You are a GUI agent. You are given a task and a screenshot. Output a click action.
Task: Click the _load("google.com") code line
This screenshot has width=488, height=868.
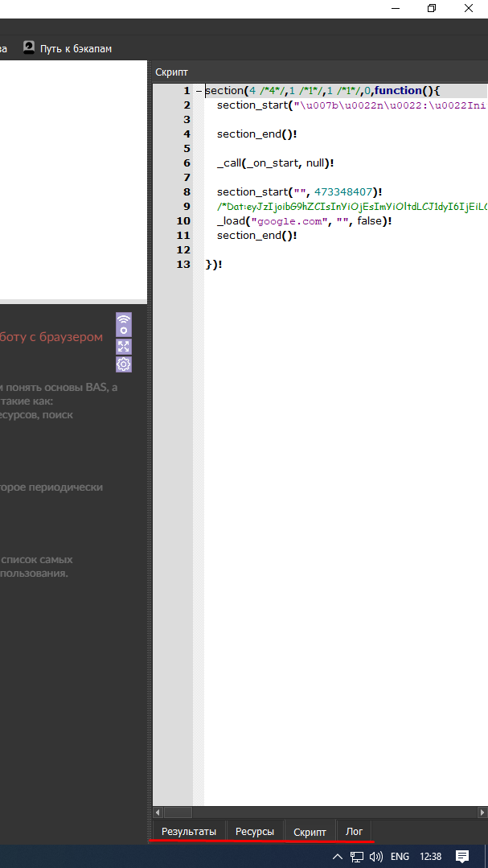click(305, 221)
